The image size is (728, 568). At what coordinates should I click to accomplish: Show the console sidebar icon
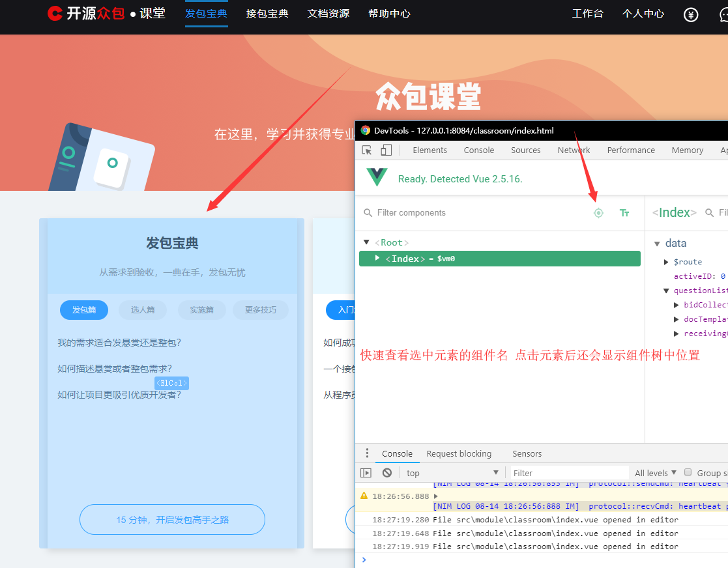366,473
